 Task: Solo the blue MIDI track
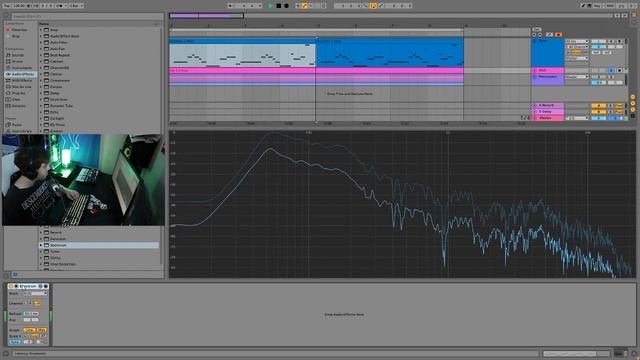coord(611,41)
